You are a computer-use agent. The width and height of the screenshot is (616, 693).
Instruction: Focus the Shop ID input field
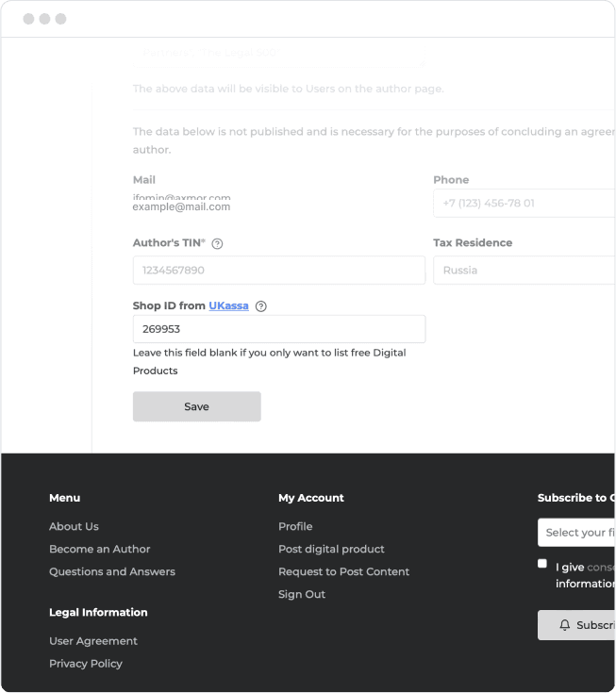[x=278, y=329]
